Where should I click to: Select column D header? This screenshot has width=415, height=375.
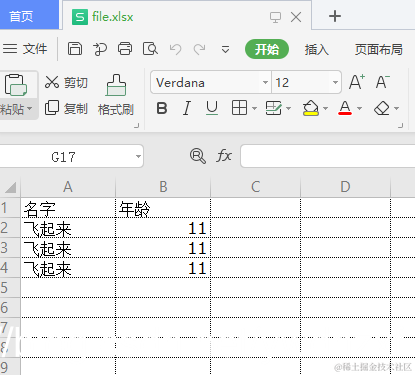[x=345, y=187]
